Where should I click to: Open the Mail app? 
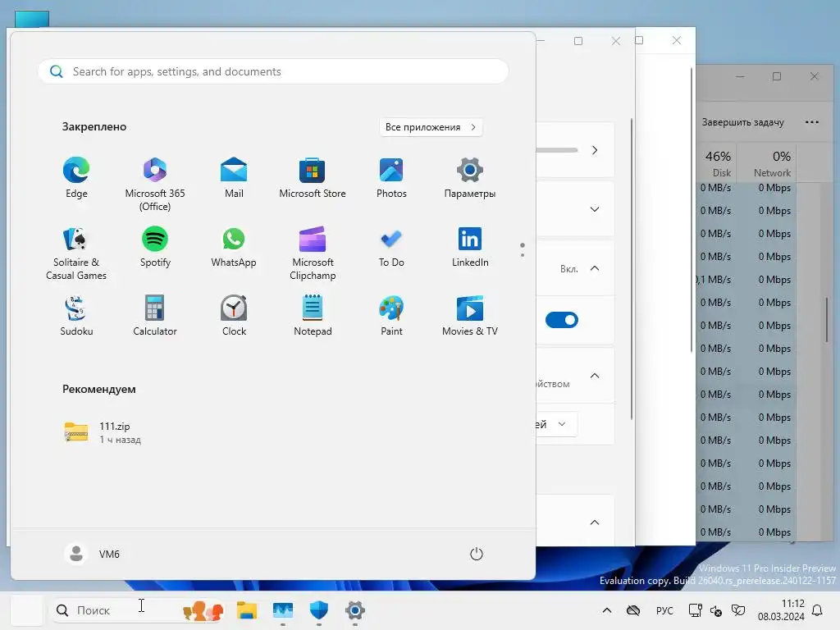(234, 178)
